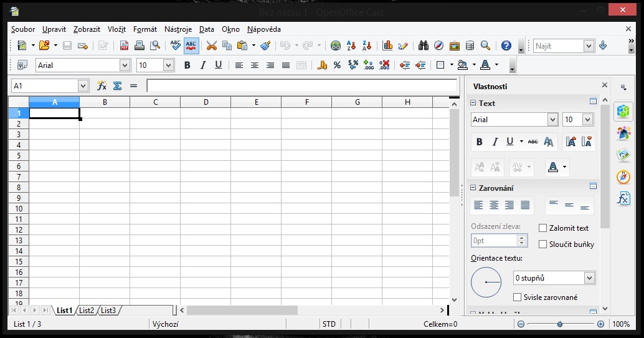This screenshot has width=644, height=338.
Task: Click the Sort Ascending toolbar icon
Action: point(351,46)
